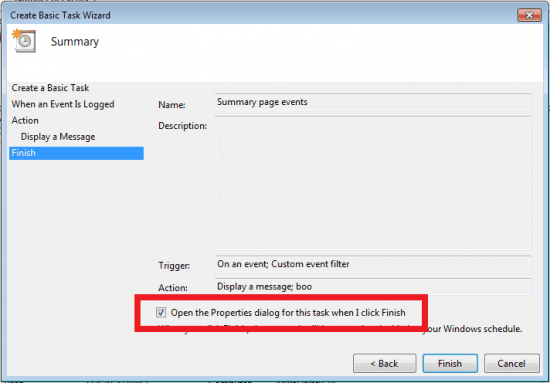
Task: Close the Create Basic Task Wizard window
Action: point(529,15)
